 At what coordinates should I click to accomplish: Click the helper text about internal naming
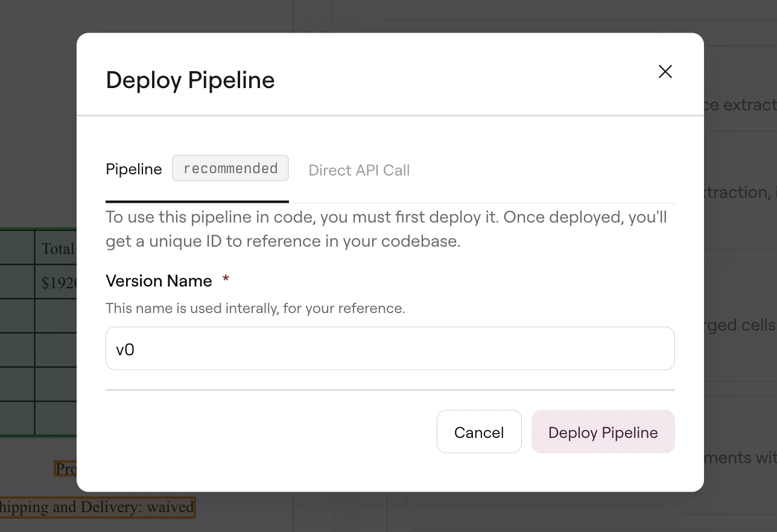255,308
